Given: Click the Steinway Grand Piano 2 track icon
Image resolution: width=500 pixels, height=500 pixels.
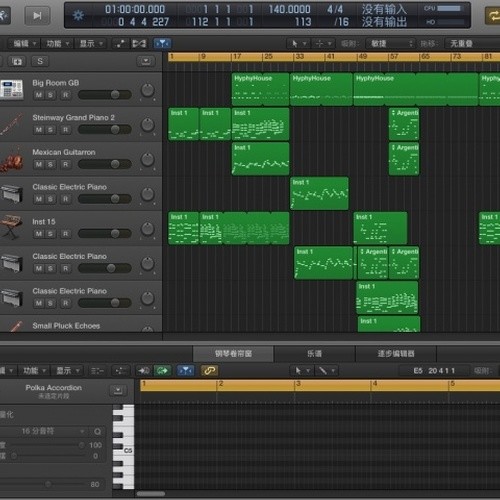Looking at the screenshot, I should pyautogui.click(x=12, y=124).
